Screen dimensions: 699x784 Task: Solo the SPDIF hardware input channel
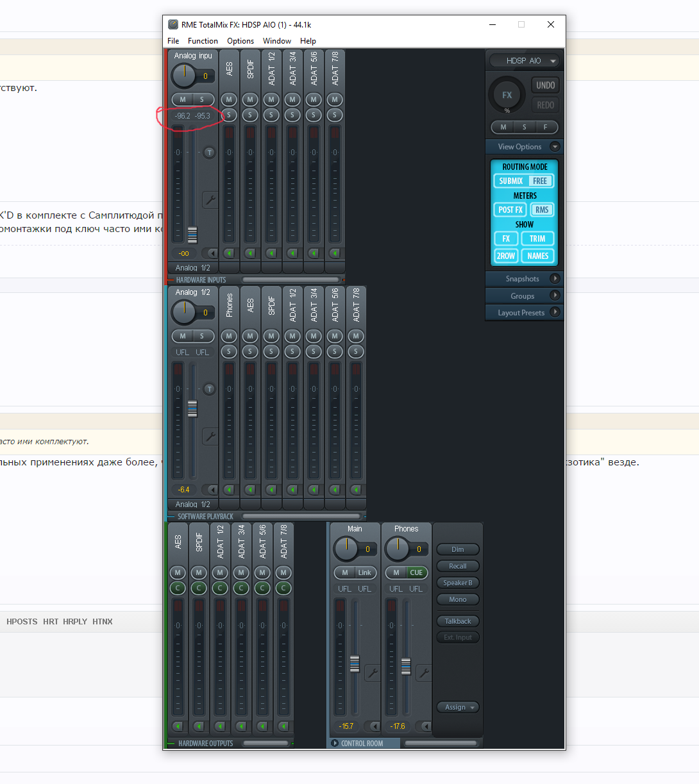click(x=250, y=115)
